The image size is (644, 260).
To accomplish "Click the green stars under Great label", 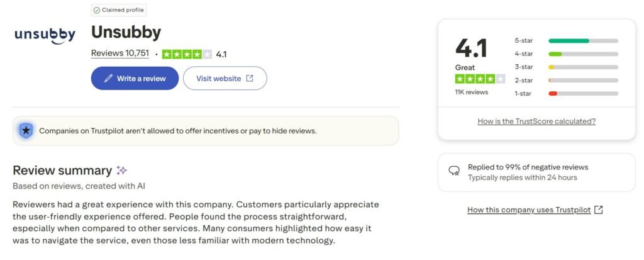I will [x=480, y=79].
